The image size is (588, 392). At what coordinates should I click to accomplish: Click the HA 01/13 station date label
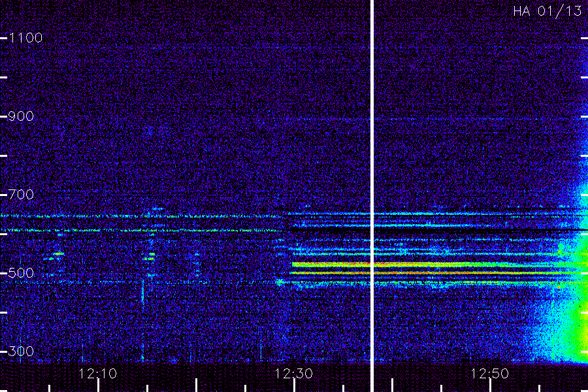547,11
